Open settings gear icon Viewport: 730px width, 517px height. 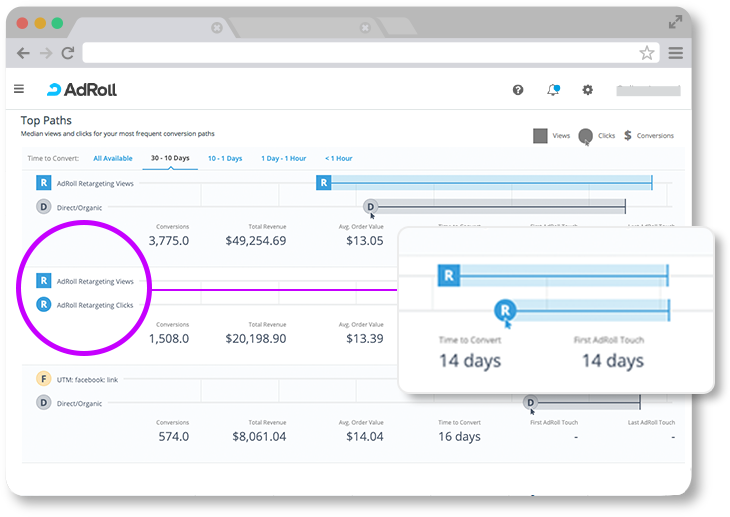point(588,89)
